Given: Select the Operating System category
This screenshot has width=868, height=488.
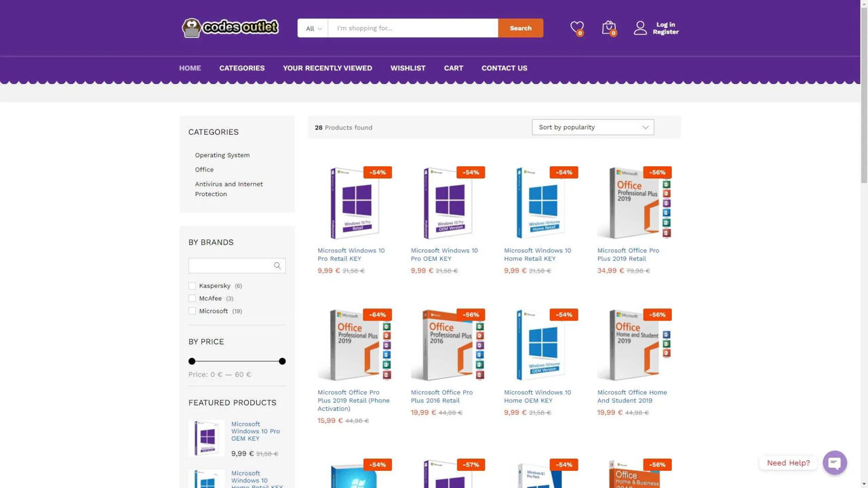Looking at the screenshot, I should click(x=222, y=155).
